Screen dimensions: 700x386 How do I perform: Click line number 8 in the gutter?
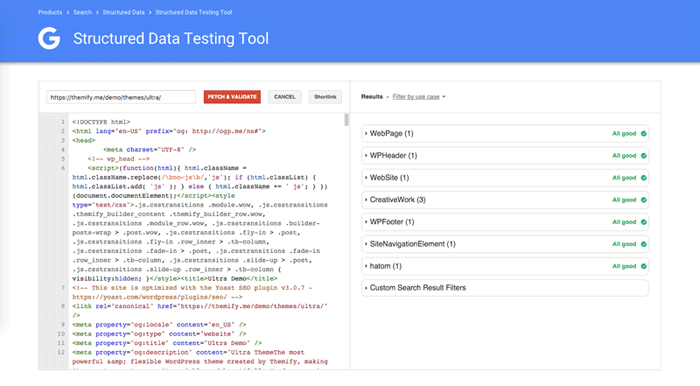63,306
